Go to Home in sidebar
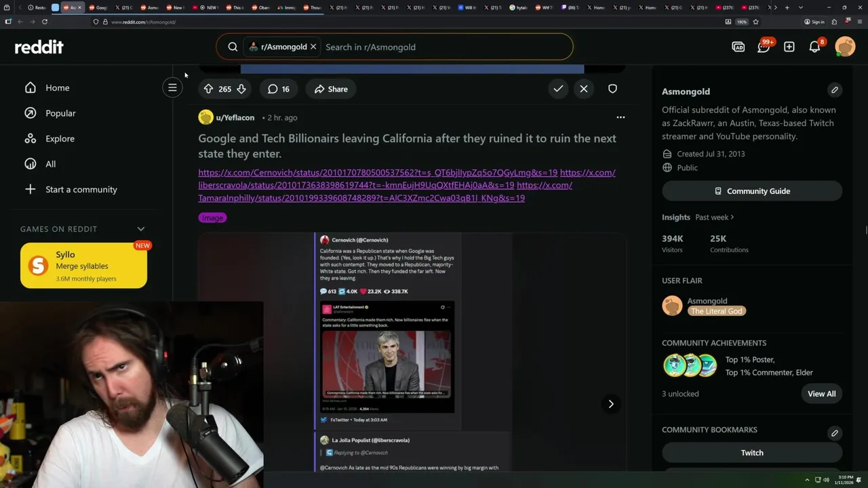The height and width of the screenshot is (488, 868). pos(58,87)
